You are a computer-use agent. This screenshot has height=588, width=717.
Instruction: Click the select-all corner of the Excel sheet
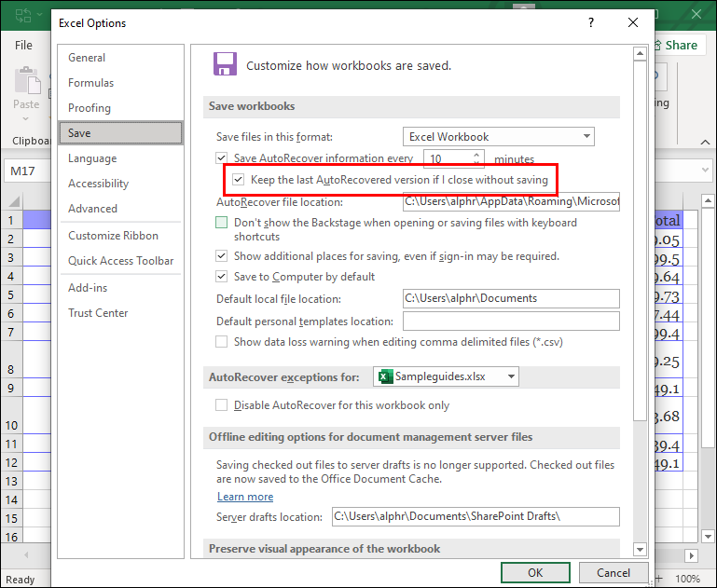click(x=14, y=200)
